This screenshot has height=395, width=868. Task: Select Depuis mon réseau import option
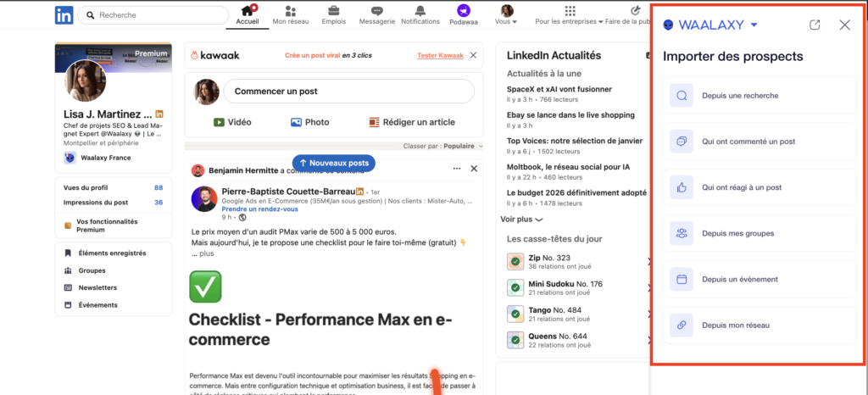pyautogui.click(x=759, y=325)
